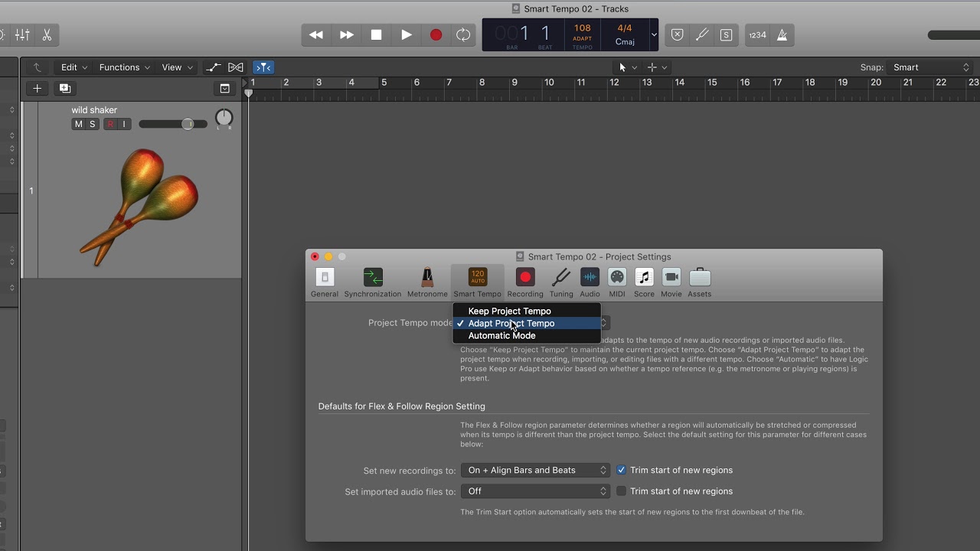Open the Audio settings tab

pyautogui.click(x=590, y=282)
